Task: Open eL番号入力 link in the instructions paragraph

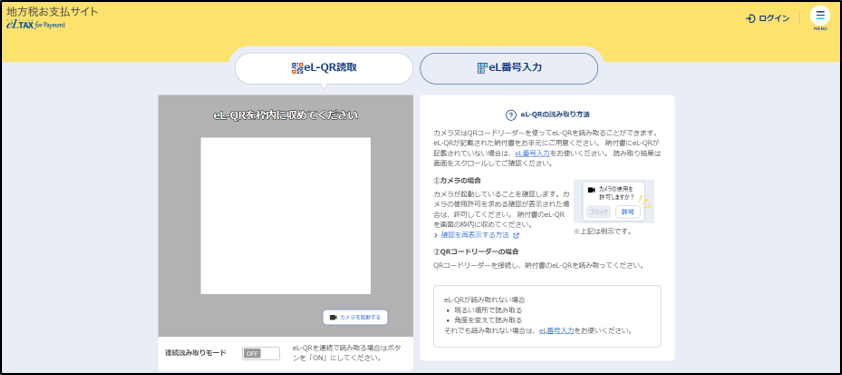Action: coord(532,153)
